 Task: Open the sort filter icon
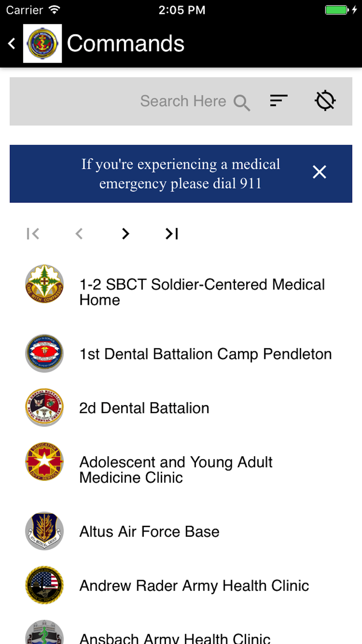click(x=279, y=101)
